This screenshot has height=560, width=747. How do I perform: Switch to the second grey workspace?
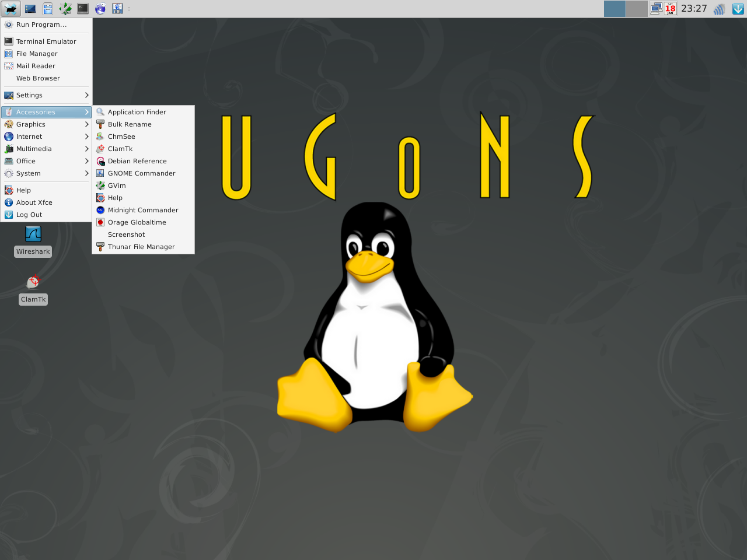pyautogui.click(x=637, y=9)
